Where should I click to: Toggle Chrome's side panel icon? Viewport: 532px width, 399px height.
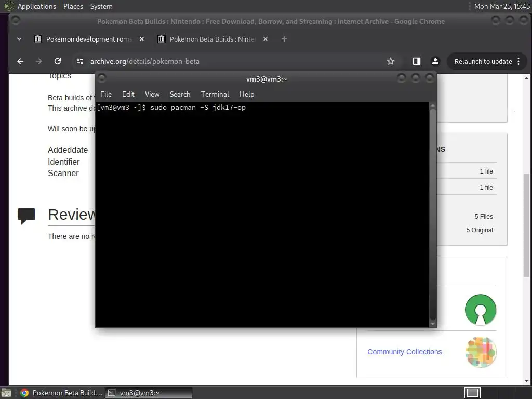416,61
